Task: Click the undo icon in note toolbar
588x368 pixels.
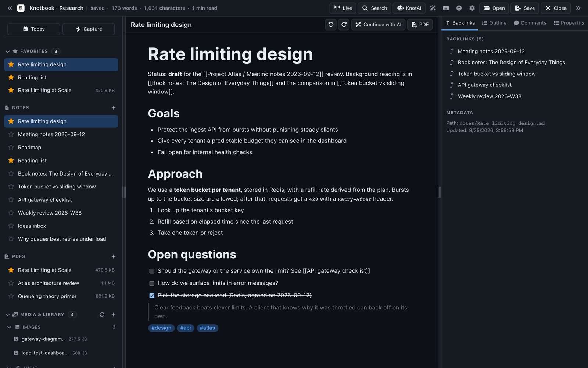Action: click(331, 25)
